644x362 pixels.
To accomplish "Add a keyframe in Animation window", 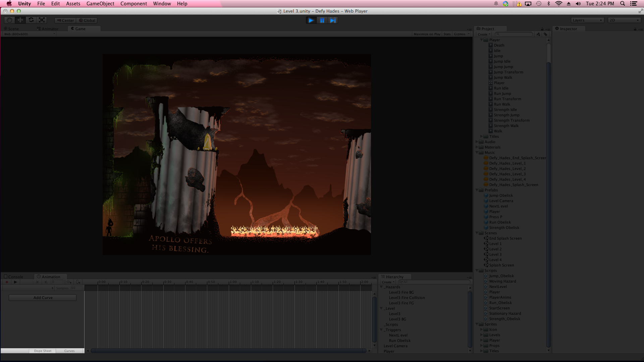I will (x=69, y=282).
